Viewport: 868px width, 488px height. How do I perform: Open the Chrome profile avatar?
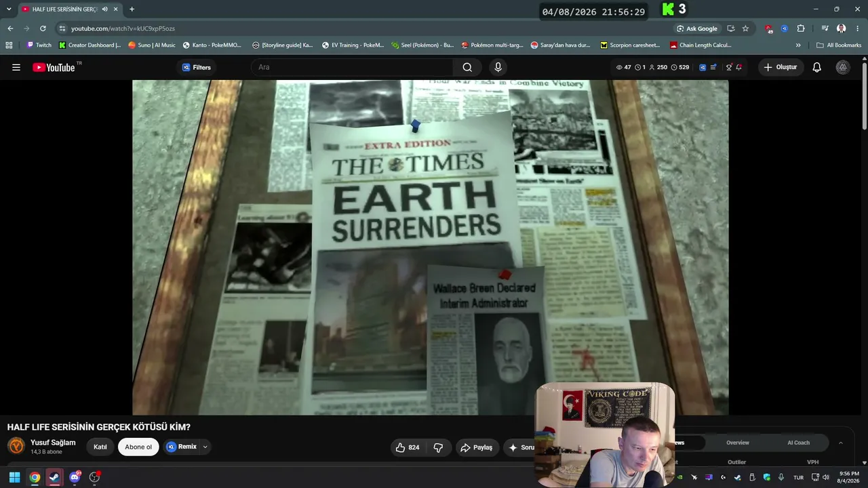(x=842, y=28)
